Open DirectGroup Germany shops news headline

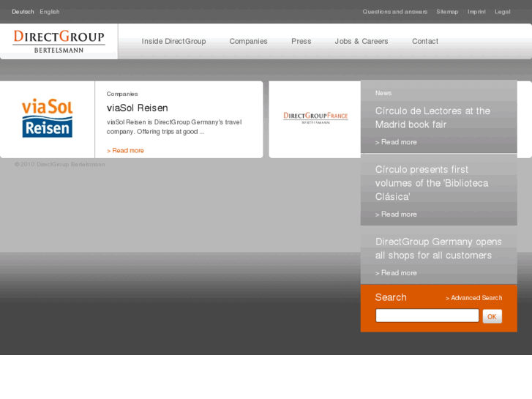pos(438,249)
